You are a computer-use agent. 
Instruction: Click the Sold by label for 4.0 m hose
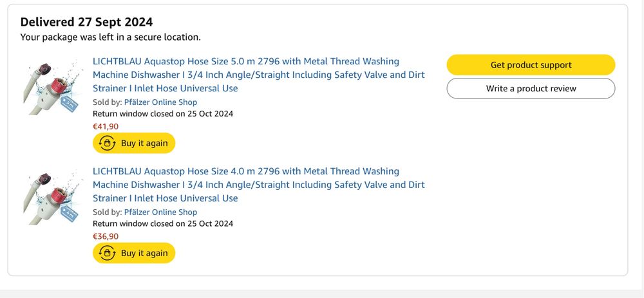[x=107, y=212]
